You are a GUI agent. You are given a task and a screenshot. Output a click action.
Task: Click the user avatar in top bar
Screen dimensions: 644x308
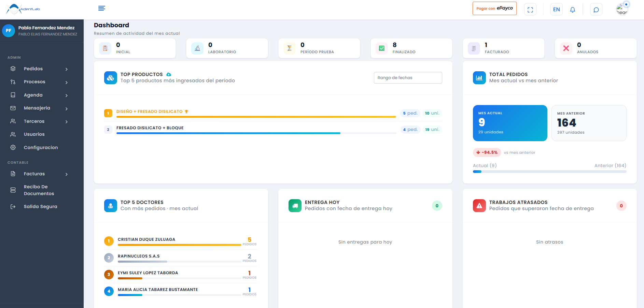click(622, 10)
